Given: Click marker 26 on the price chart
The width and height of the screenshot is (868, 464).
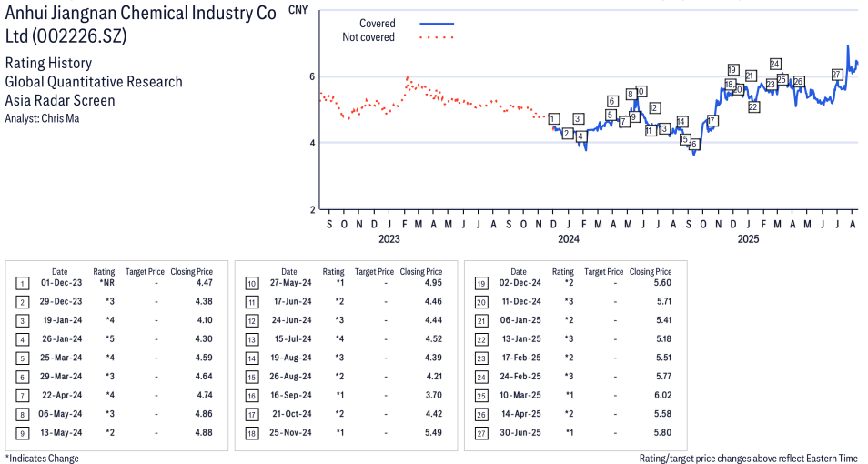Looking at the screenshot, I should [798, 81].
